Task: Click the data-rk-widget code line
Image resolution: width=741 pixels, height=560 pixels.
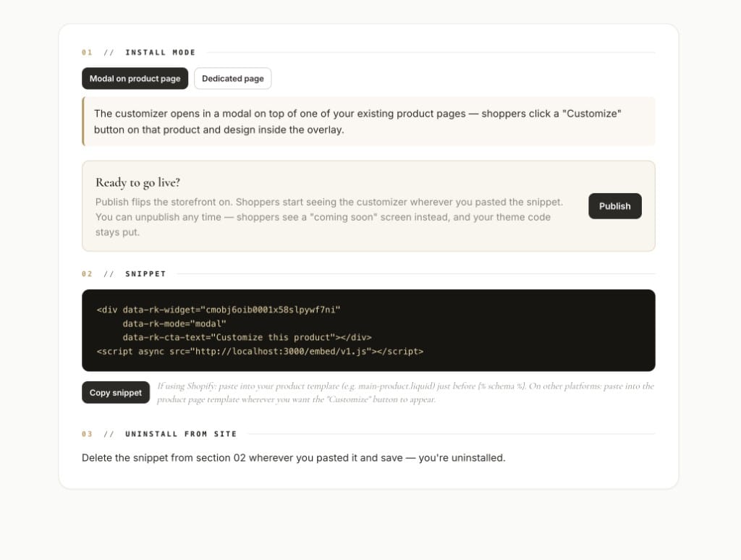Action: 219,310
